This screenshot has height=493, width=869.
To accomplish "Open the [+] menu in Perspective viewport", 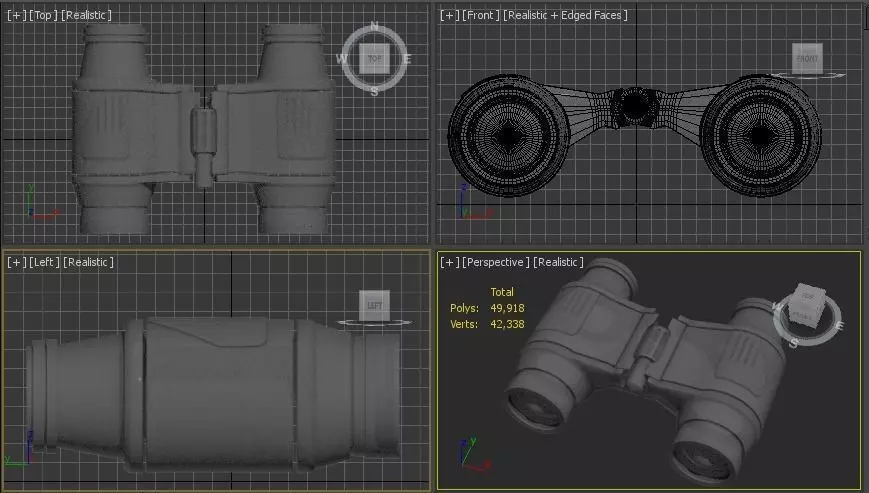I will 449,262.
